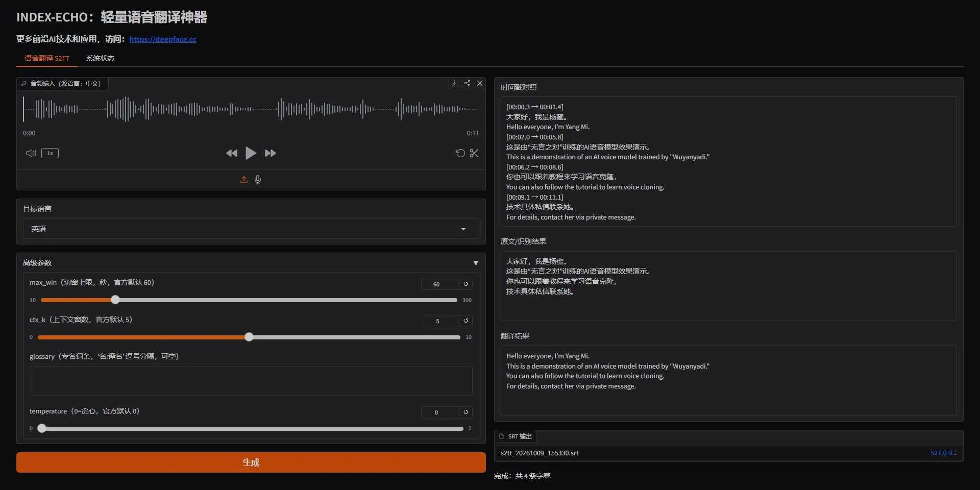
Task: Adjust volume via speaker icon
Action: click(31, 153)
